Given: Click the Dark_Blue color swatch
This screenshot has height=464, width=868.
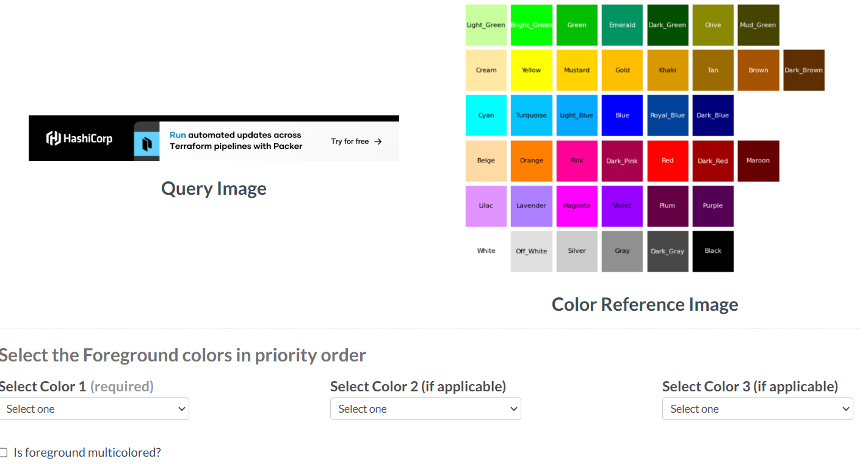Looking at the screenshot, I should pyautogui.click(x=713, y=115).
